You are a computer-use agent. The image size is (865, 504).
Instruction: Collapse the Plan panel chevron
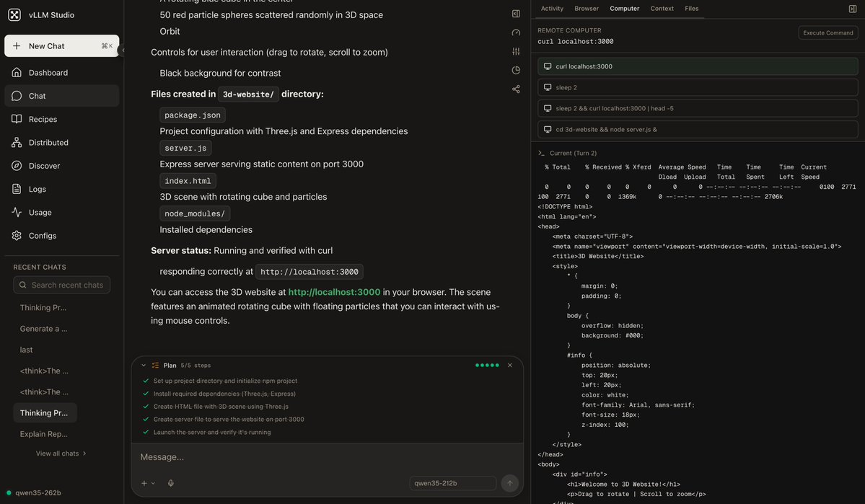click(144, 365)
